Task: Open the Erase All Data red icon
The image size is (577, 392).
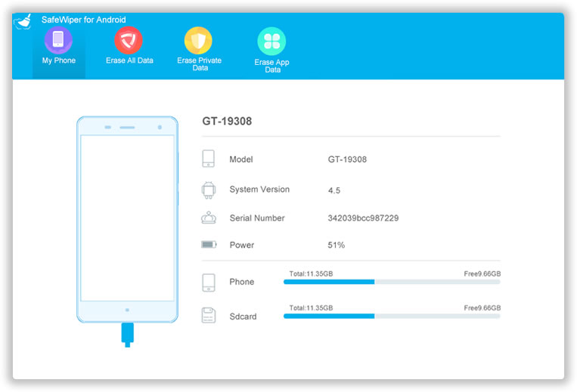Action: click(x=129, y=40)
